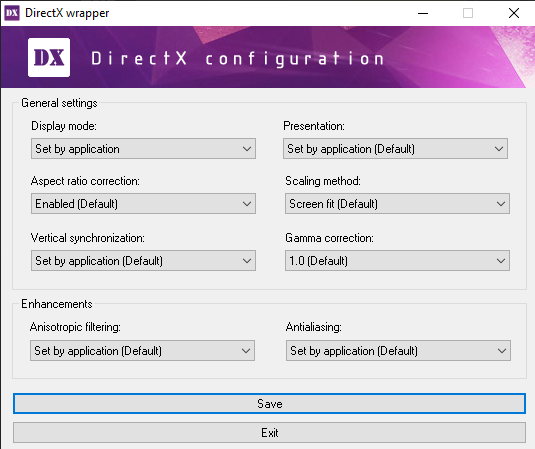Open the Presentation dropdown
This screenshot has height=449, width=535.
pyautogui.click(x=395, y=148)
